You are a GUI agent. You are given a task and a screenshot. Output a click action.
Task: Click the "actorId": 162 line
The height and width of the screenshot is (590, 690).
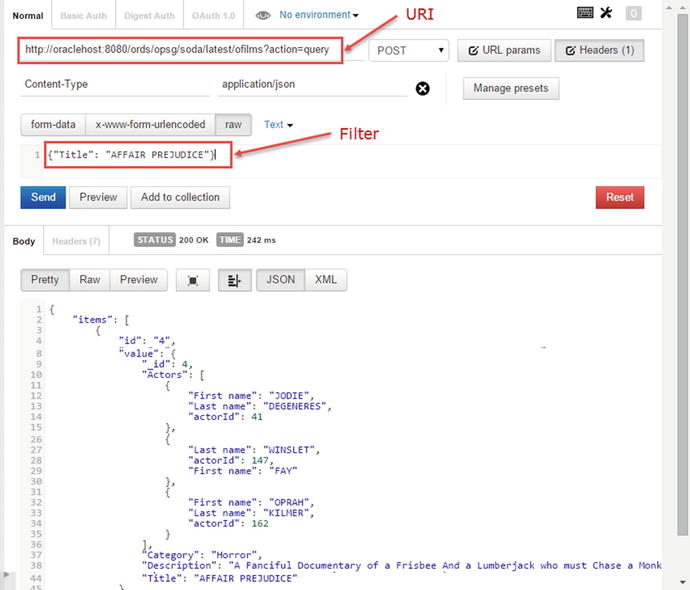click(x=228, y=524)
